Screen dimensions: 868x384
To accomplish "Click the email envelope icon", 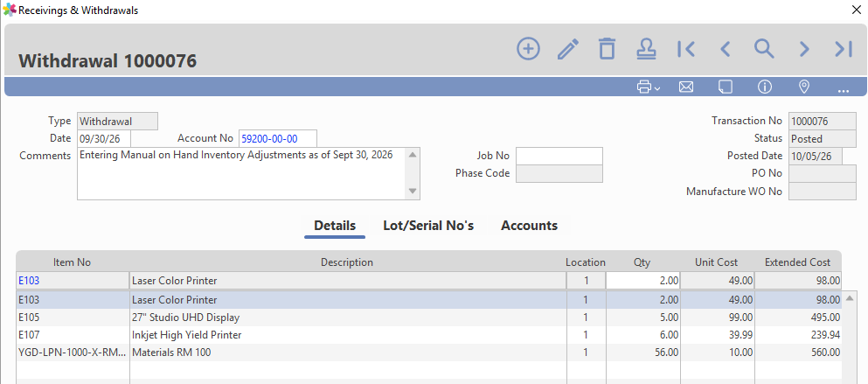I will point(686,87).
